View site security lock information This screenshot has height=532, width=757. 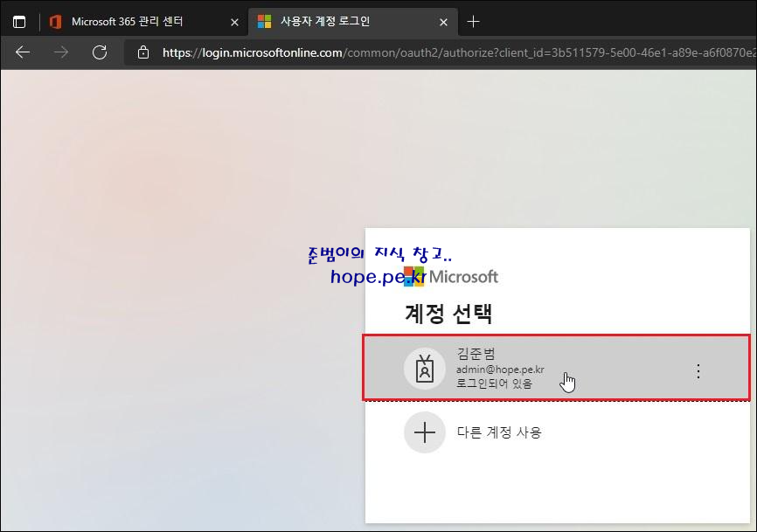pyautogui.click(x=143, y=52)
